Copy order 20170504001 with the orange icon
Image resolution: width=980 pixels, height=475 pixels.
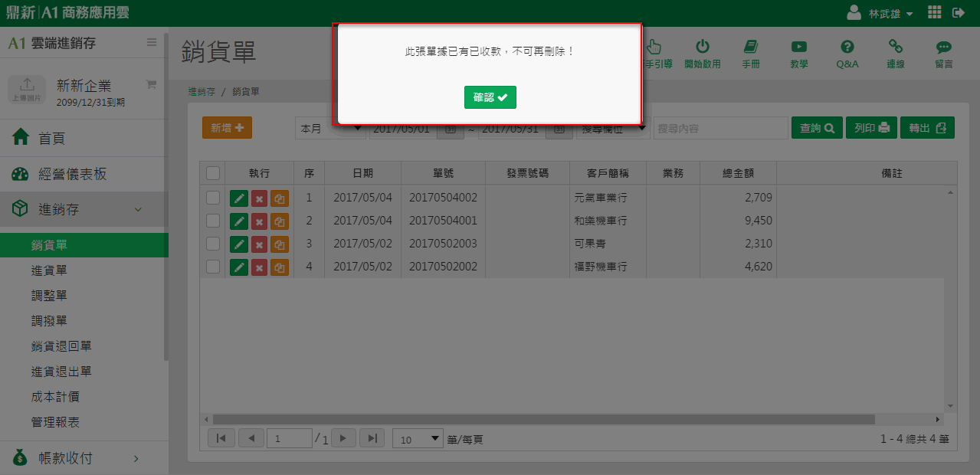(280, 221)
